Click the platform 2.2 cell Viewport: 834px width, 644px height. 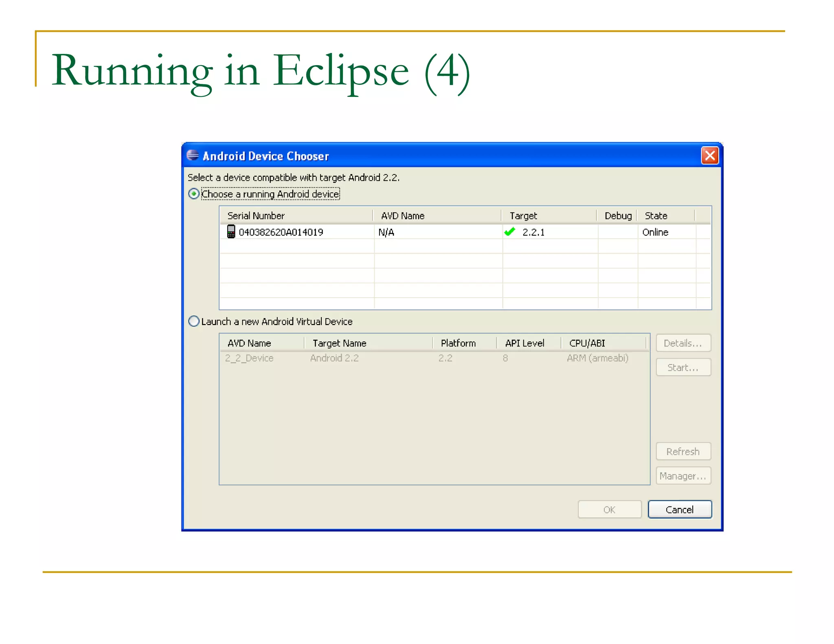445,358
